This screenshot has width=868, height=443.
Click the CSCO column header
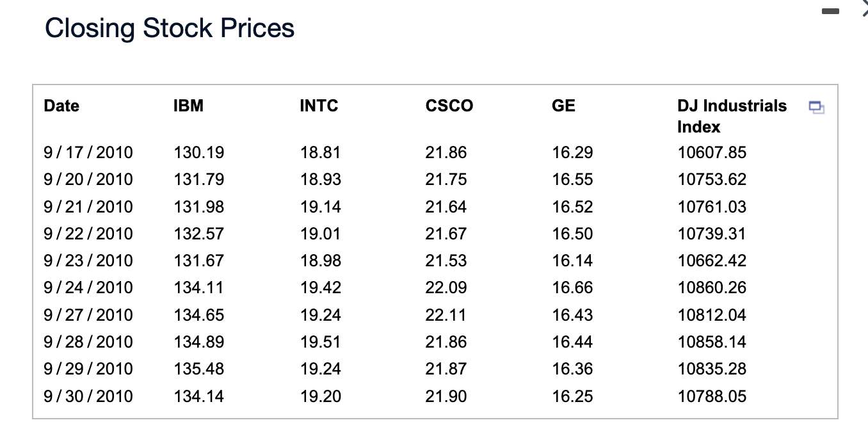449,106
